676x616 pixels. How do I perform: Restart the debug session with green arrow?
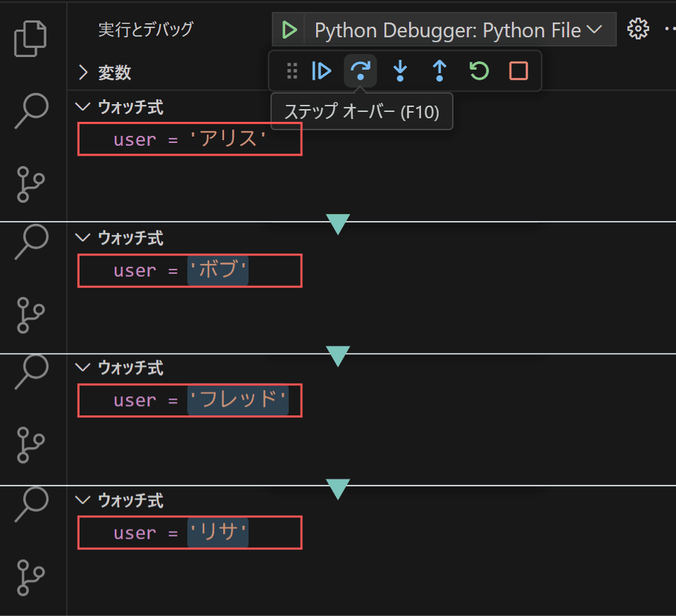[479, 70]
